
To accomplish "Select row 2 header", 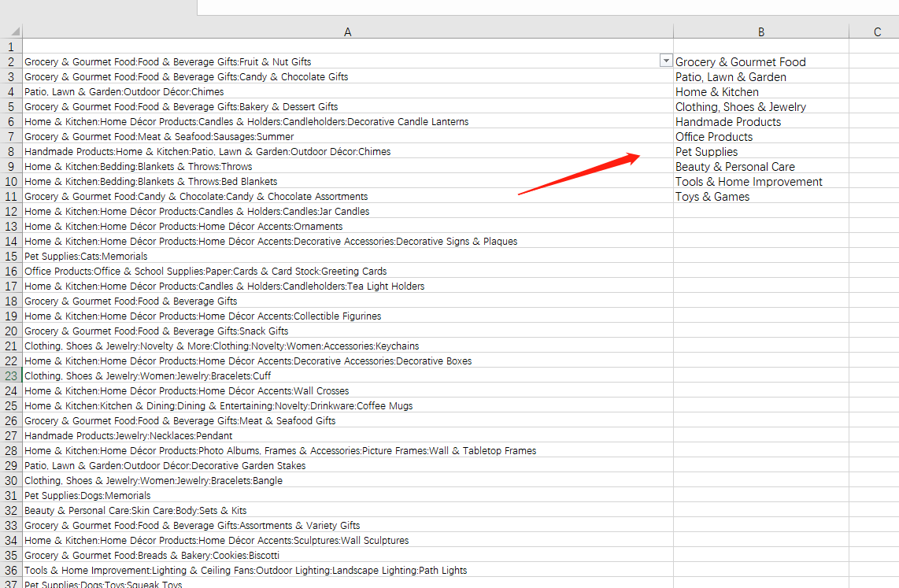I will (11, 61).
